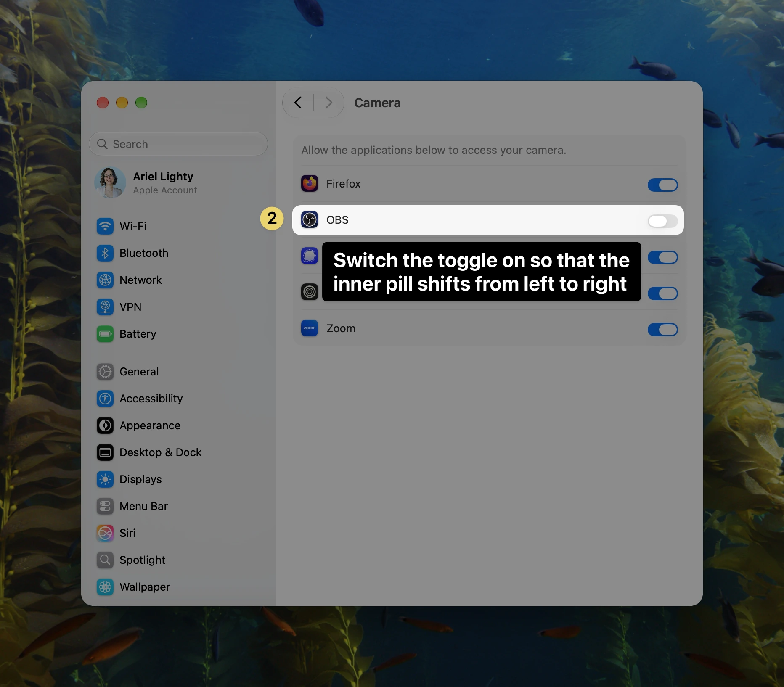Image resolution: width=784 pixels, height=687 pixels.
Task: Click the 'OBS' app name
Action: 337,220
